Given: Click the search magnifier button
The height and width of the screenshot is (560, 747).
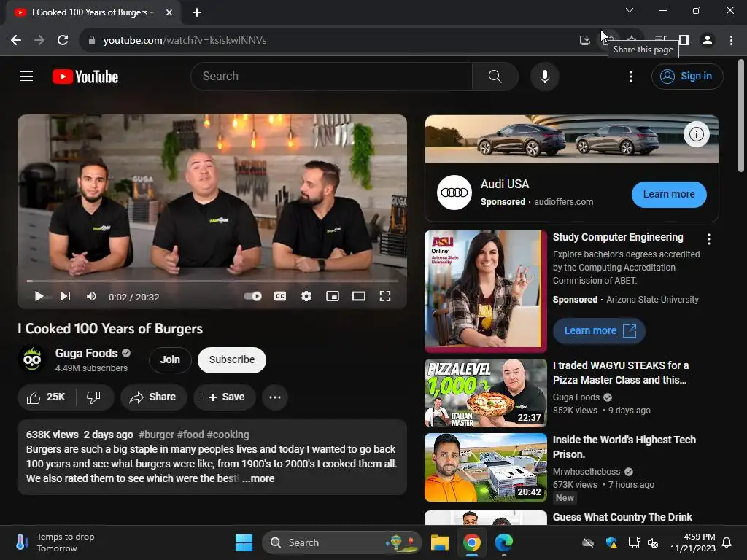Looking at the screenshot, I should click(495, 76).
